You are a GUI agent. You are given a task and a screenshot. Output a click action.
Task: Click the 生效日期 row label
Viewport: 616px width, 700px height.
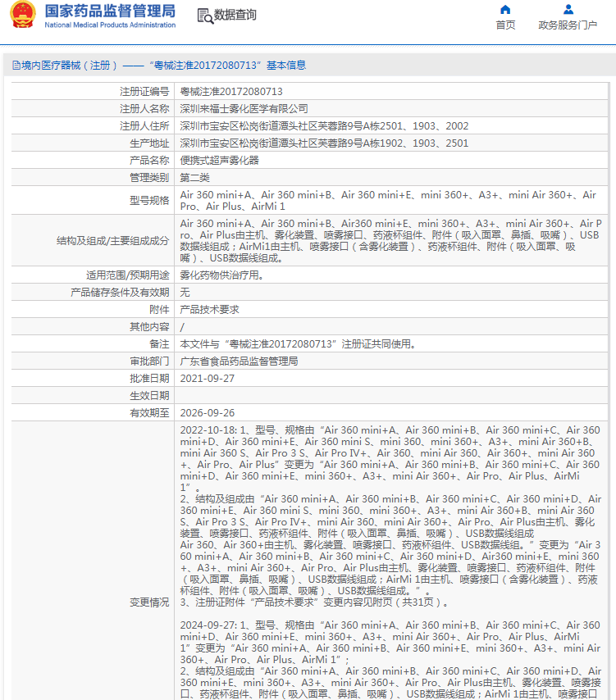pyautogui.click(x=149, y=396)
